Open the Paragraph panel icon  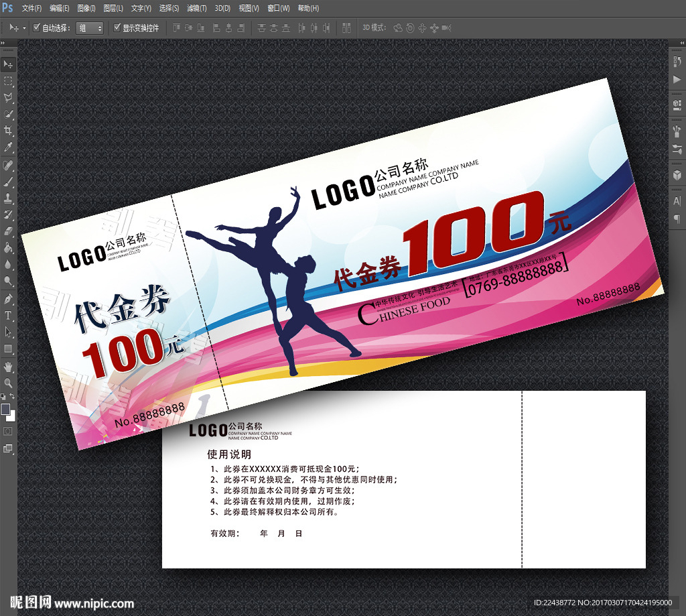[677, 219]
